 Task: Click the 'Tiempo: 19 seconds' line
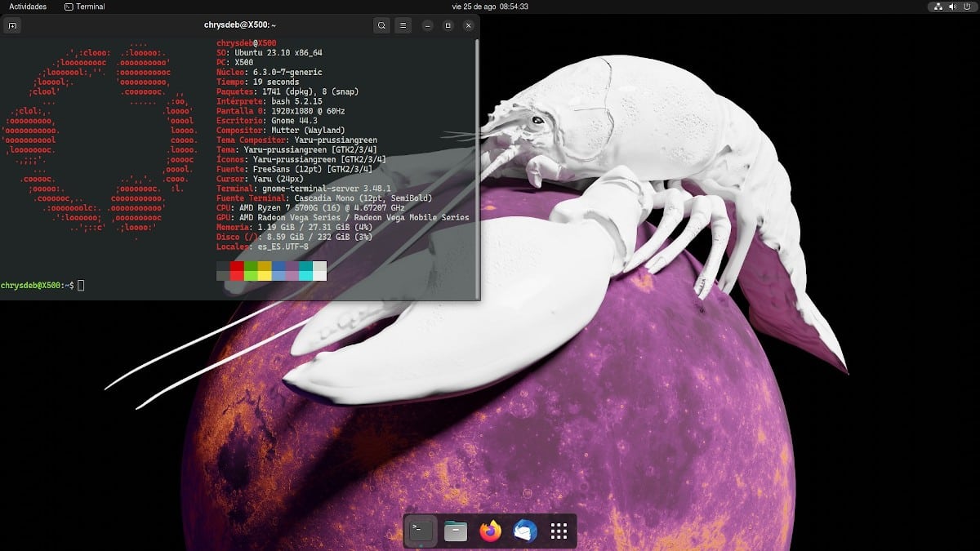point(258,82)
